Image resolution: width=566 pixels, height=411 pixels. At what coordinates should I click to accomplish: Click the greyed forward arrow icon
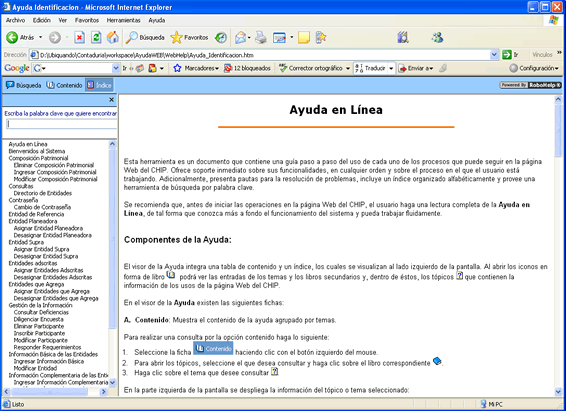(55, 37)
